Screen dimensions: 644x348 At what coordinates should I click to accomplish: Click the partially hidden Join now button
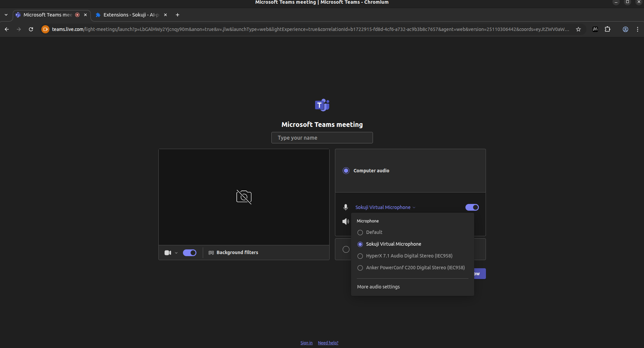480,274
